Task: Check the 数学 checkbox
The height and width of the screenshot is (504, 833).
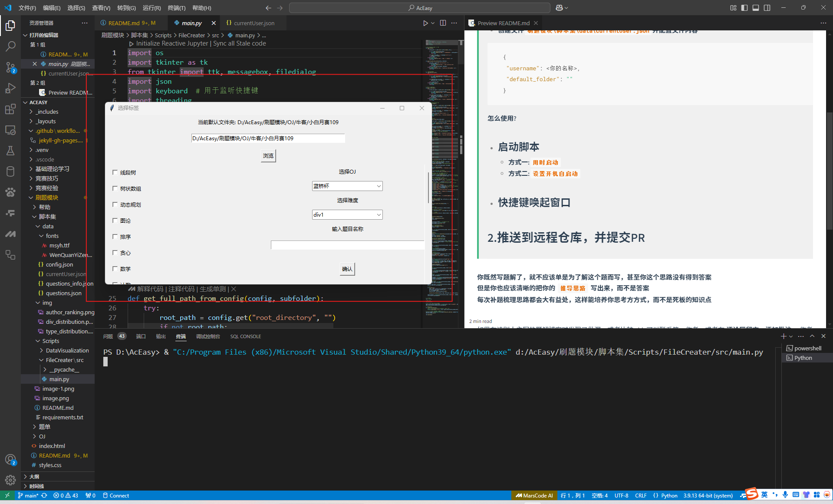Action: coord(115,269)
